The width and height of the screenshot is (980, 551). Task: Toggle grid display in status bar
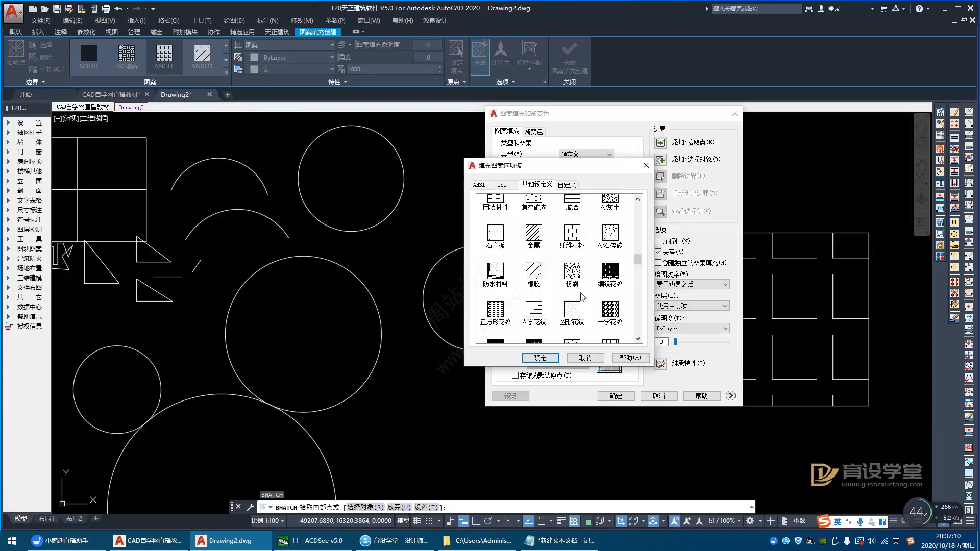(417, 521)
